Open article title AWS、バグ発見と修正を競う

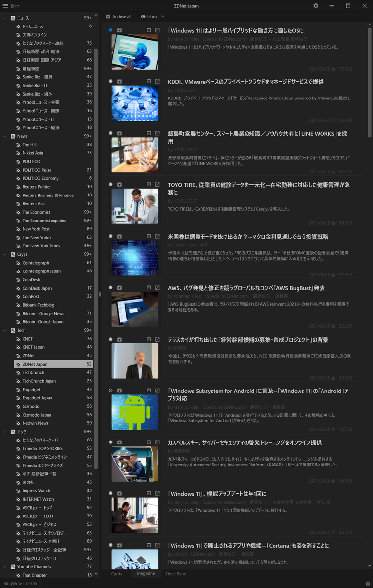pyautogui.click(x=246, y=288)
